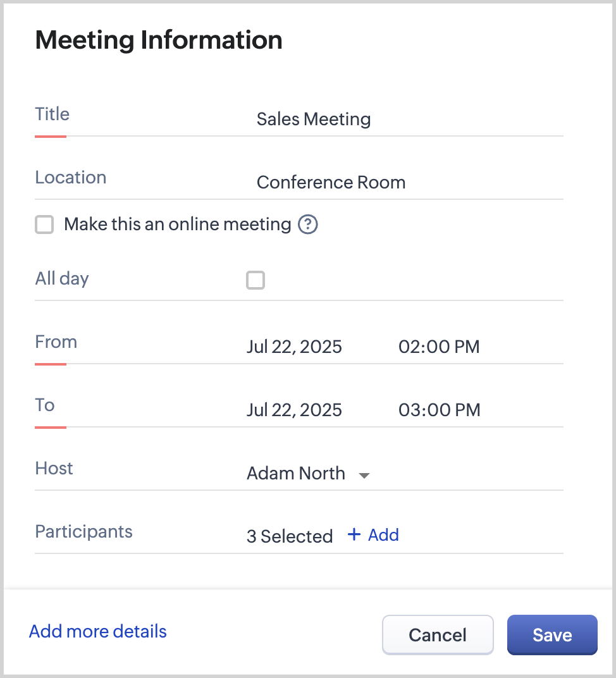Click the Participants field label
This screenshot has width=616, height=678.
[x=84, y=531]
